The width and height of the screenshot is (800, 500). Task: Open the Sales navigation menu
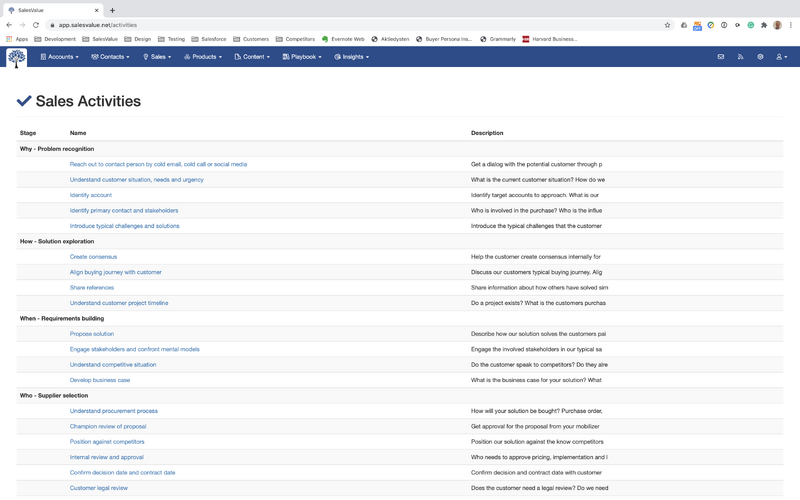tap(157, 57)
